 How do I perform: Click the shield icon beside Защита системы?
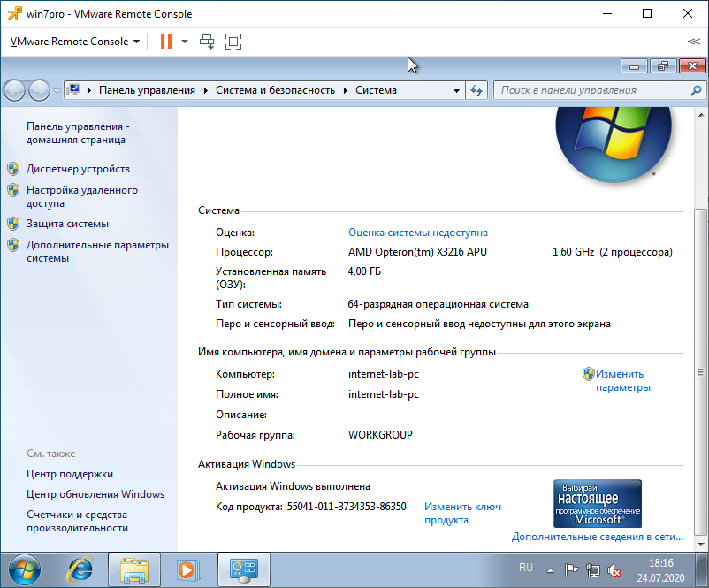[x=13, y=224]
